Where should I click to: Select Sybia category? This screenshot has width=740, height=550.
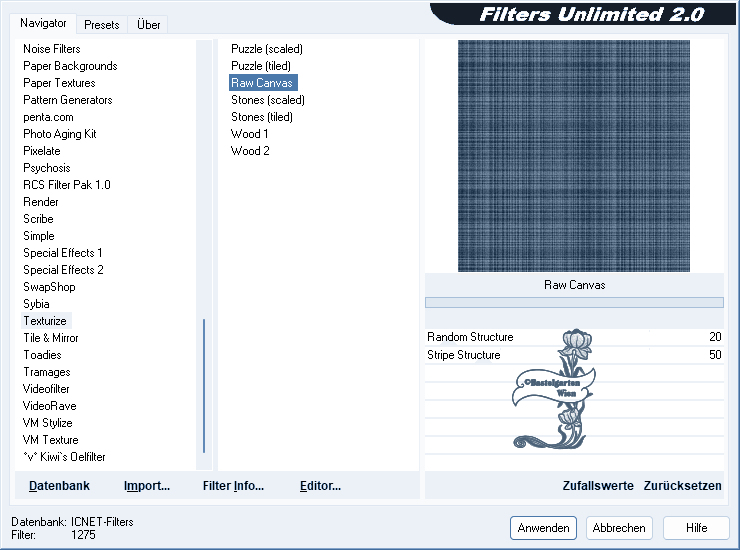click(x=36, y=304)
